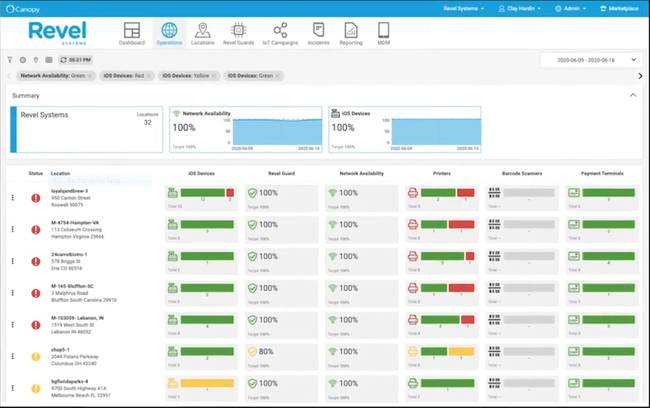
Task: Click red alert status for loyalqandbrew-3
Action: click(x=36, y=198)
